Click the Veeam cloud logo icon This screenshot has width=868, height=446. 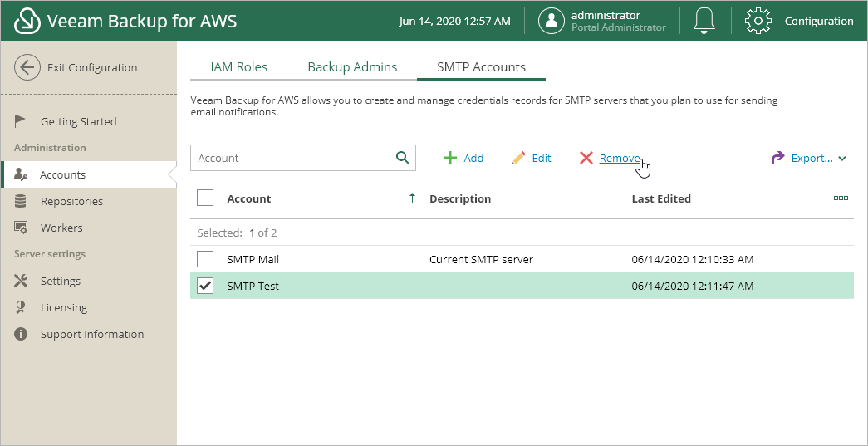tap(27, 21)
